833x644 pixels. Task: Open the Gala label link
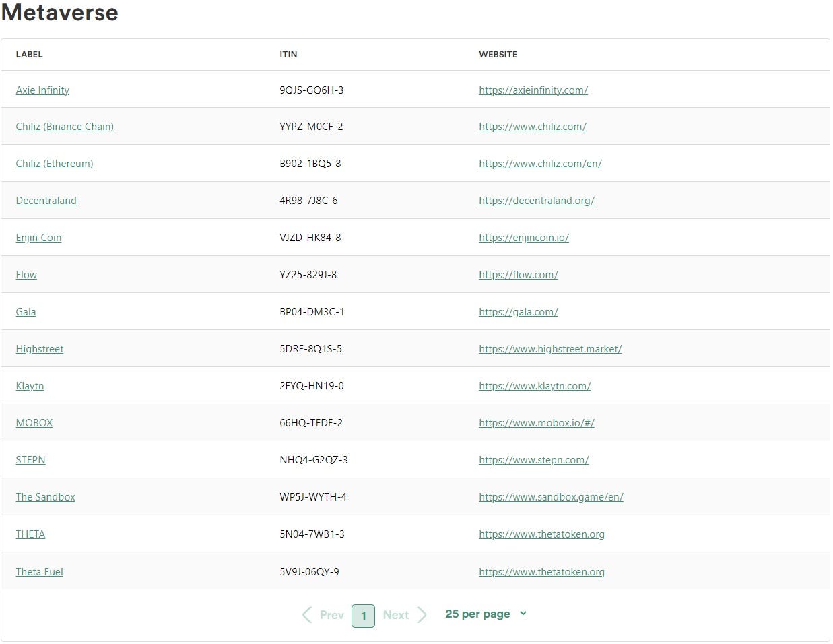coord(26,312)
